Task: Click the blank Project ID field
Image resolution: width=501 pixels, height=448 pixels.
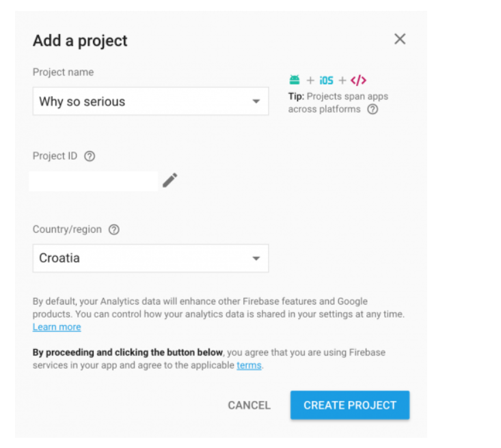Action: [94, 181]
